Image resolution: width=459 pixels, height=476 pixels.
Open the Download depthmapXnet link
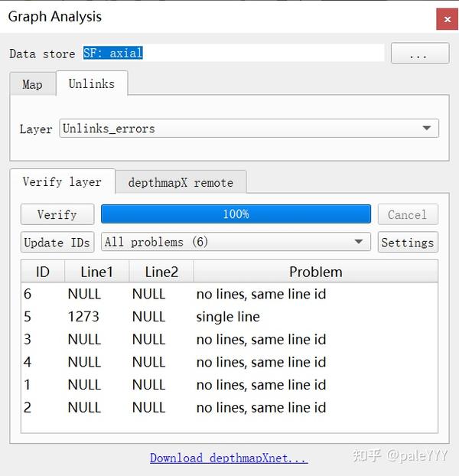[228, 458]
